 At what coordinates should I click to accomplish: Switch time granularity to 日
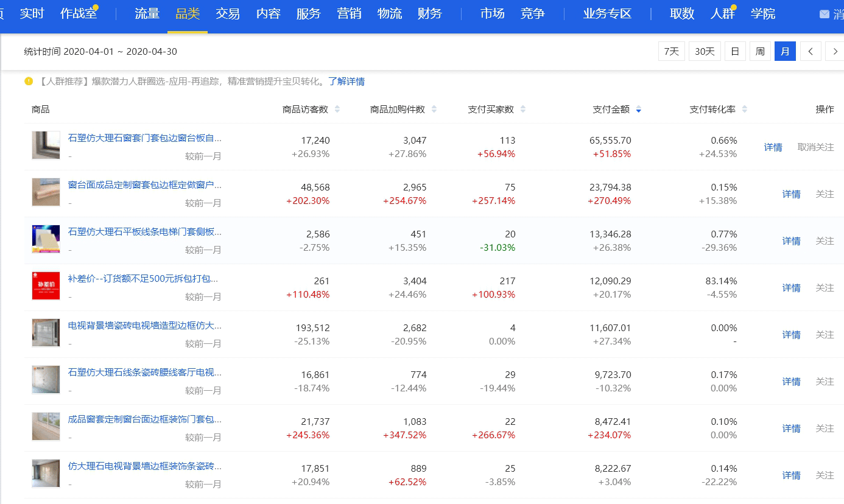(735, 52)
